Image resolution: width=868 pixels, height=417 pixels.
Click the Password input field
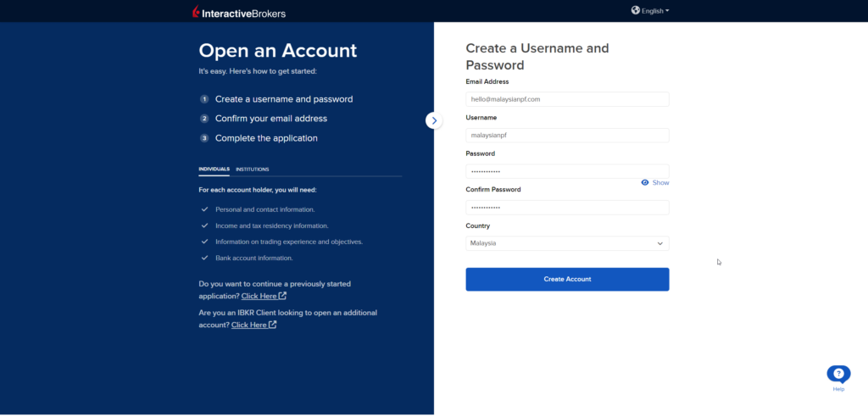click(x=567, y=171)
